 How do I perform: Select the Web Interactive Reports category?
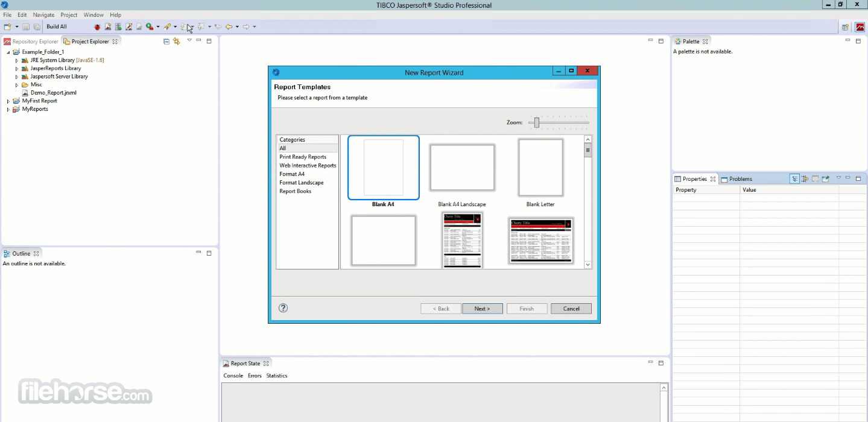(x=308, y=165)
